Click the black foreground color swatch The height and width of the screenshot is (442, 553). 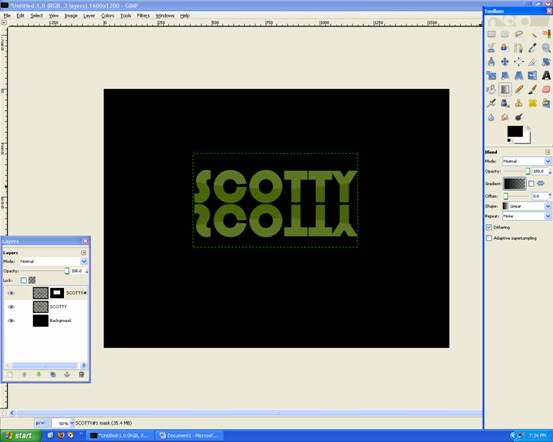tap(515, 131)
